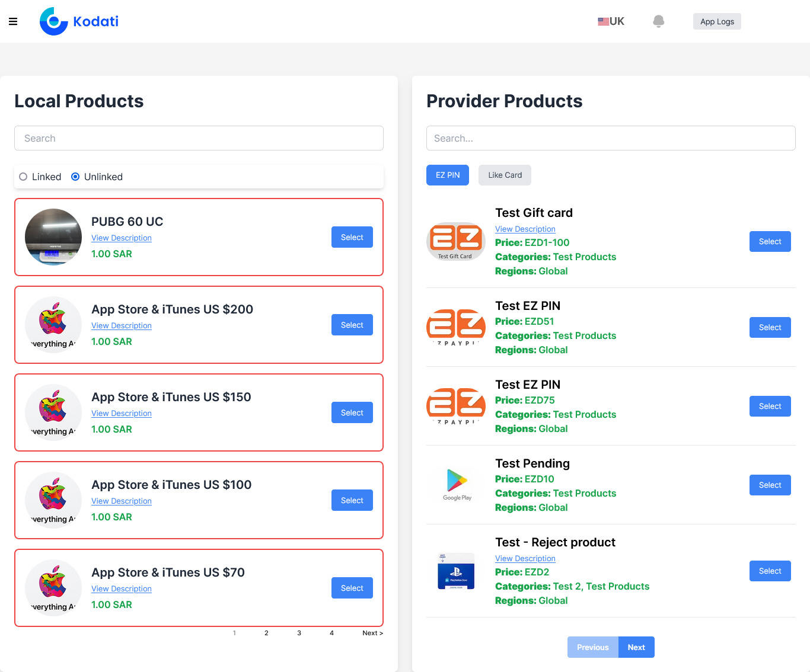Select App Store & iTunes US $150
The image size is (810, 672).
tap(352, 412)
